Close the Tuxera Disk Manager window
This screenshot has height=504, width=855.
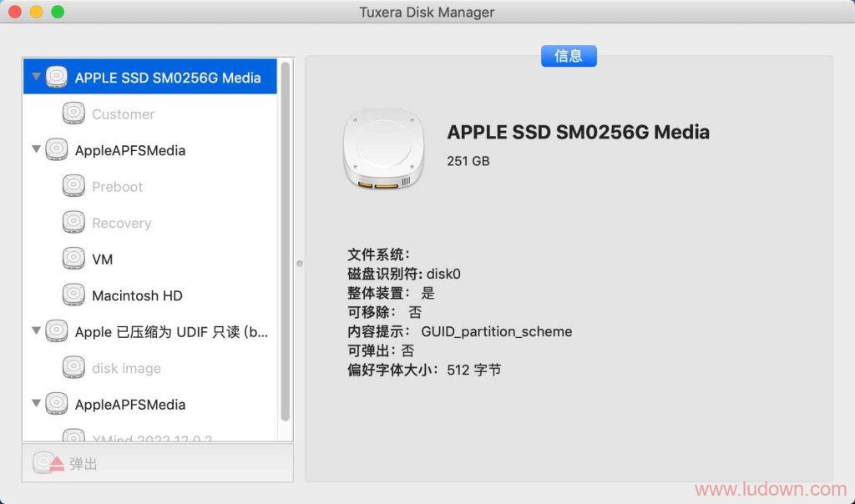pos(15,12)
